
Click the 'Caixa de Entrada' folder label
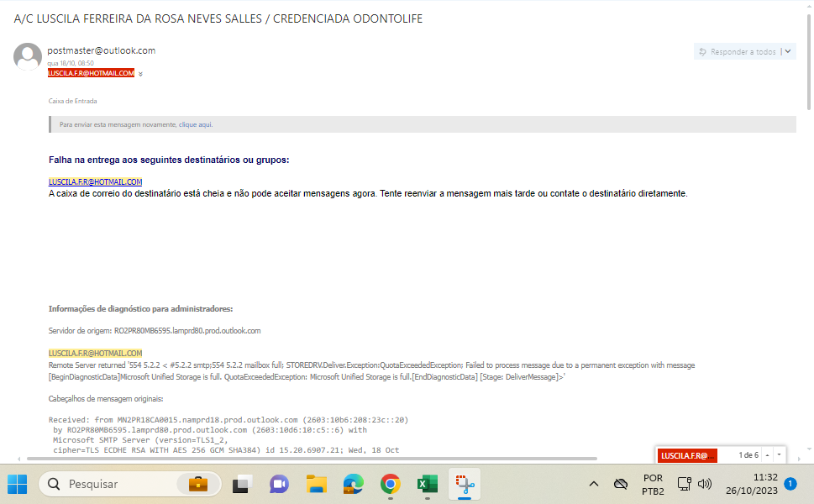73,101
